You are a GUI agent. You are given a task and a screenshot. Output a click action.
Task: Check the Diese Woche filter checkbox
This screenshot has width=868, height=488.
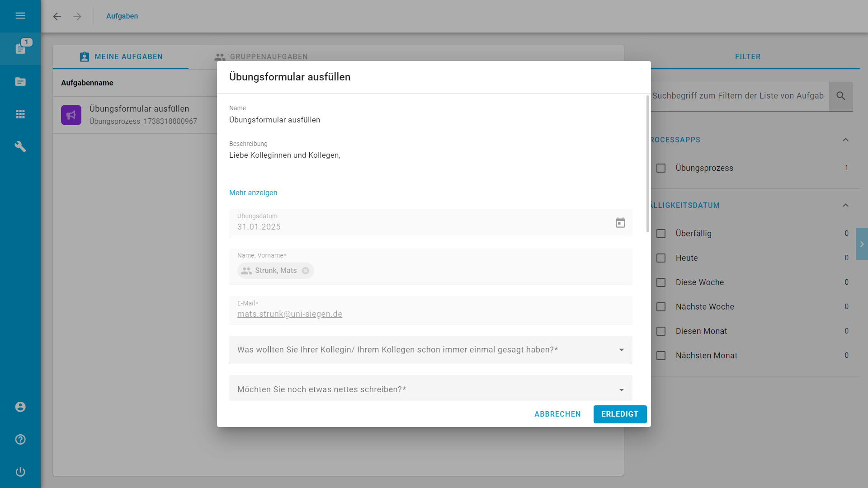click(661, 282)
